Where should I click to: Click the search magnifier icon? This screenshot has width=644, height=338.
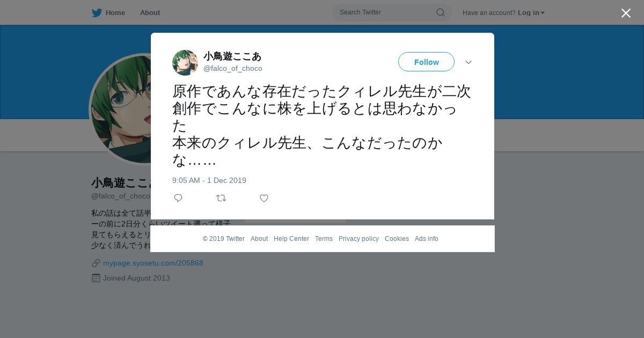440,12
